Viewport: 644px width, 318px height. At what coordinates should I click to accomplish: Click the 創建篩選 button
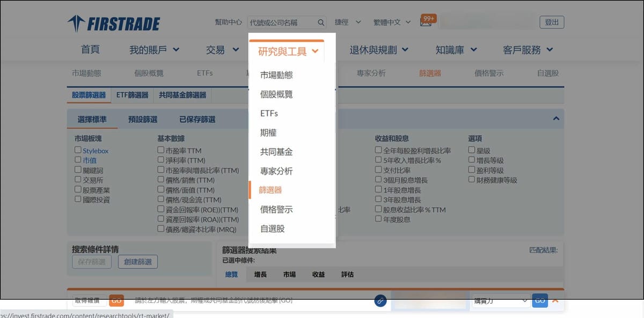pos(138,262)
